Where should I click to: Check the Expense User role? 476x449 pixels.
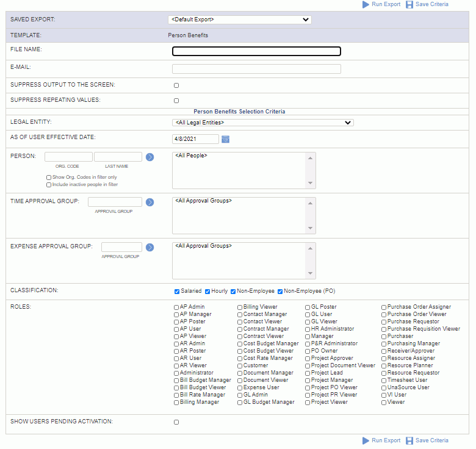click(240, 388)
